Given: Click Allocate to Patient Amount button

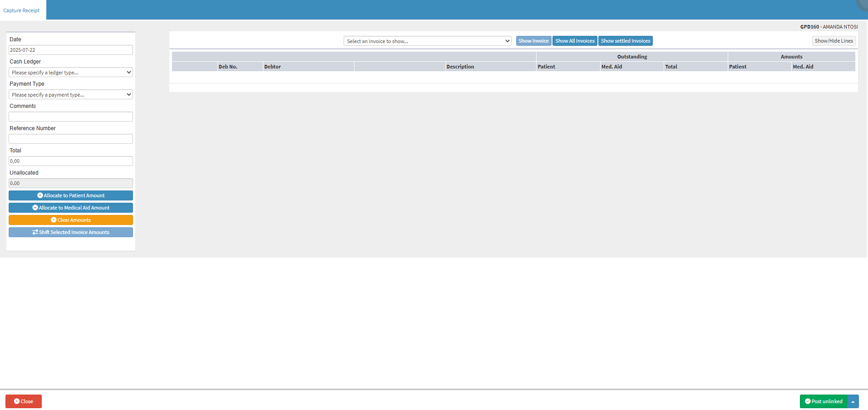Looking at the screenshot, I should click(71, 195).
